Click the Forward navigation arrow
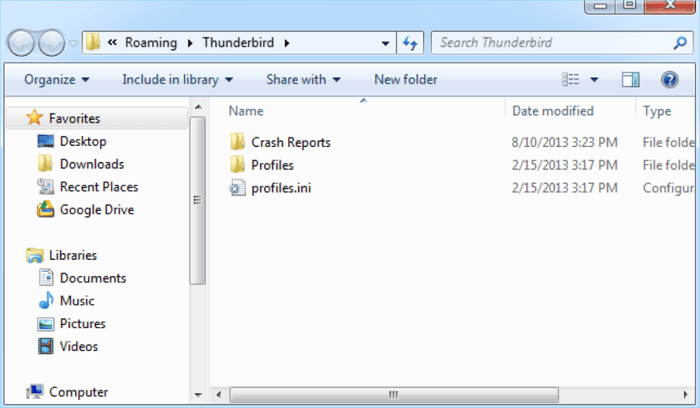Screen dimensions: 700x408 pyautogui.click(x=51, y=43)
